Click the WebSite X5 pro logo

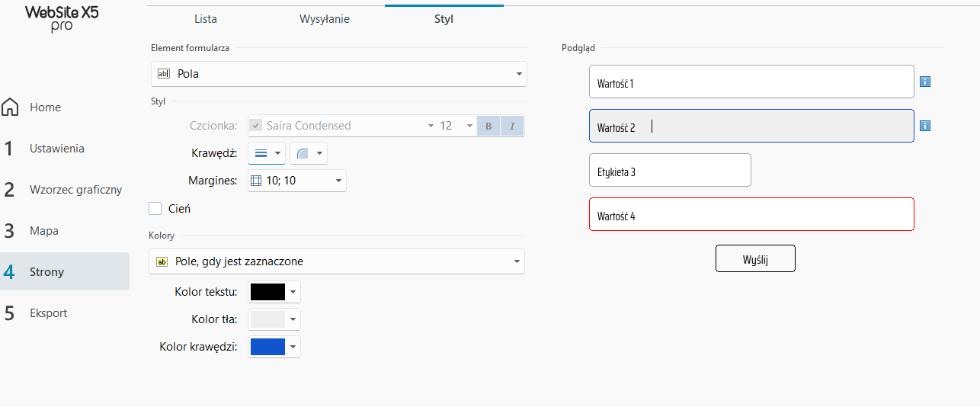pyautogui.click(x=62, y=18)
